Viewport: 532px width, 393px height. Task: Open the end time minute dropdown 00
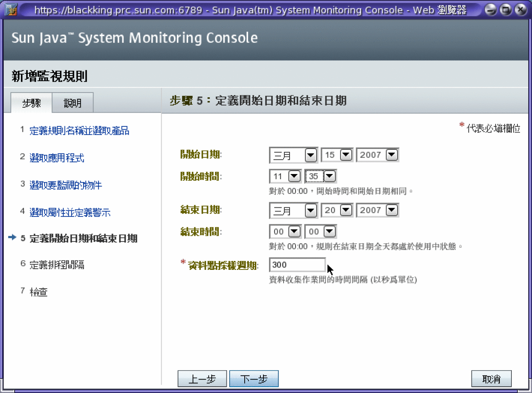(320, 232)
